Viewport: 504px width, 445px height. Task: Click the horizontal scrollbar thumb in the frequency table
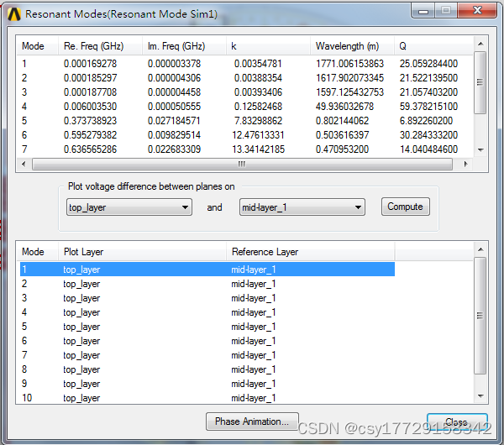[x=242, y=165]
